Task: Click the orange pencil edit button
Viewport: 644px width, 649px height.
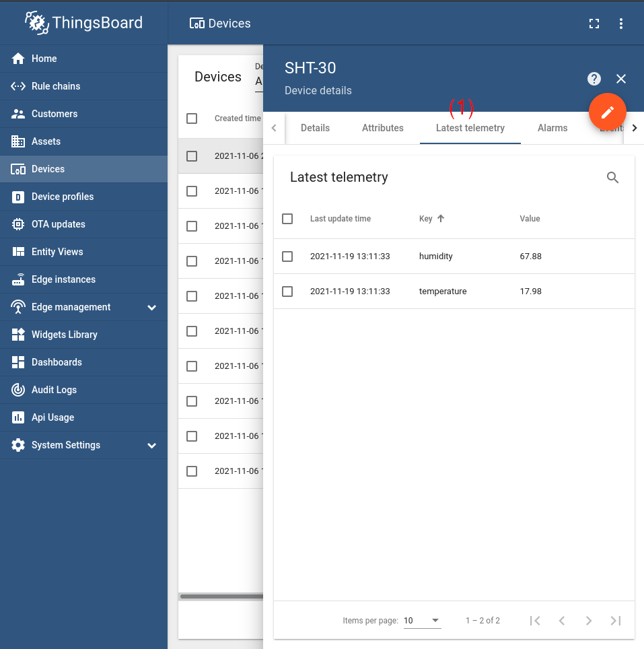Action: pyautogui.click(x=607, y=112)
